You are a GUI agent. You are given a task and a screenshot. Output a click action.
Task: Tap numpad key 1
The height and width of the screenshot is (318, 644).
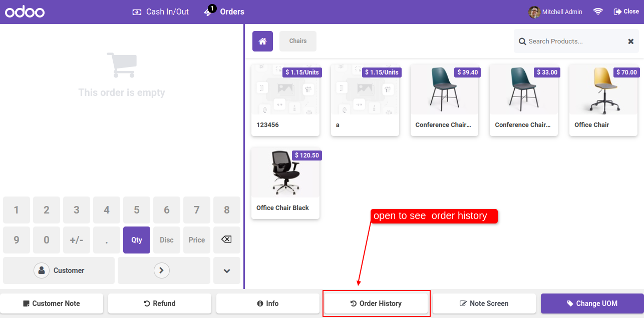[x=17, y=210]
